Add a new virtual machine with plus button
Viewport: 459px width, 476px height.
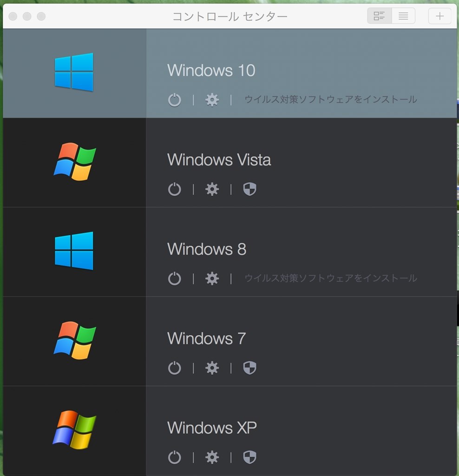pos(439,16)
